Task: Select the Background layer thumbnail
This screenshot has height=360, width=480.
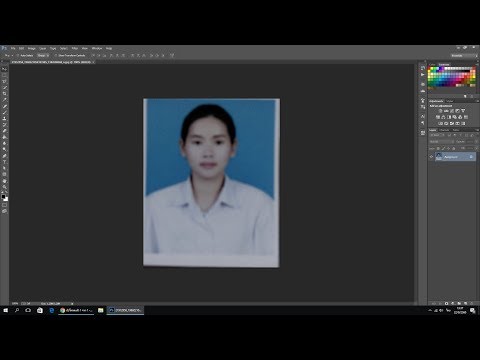Action: click(x=439, y=157)
